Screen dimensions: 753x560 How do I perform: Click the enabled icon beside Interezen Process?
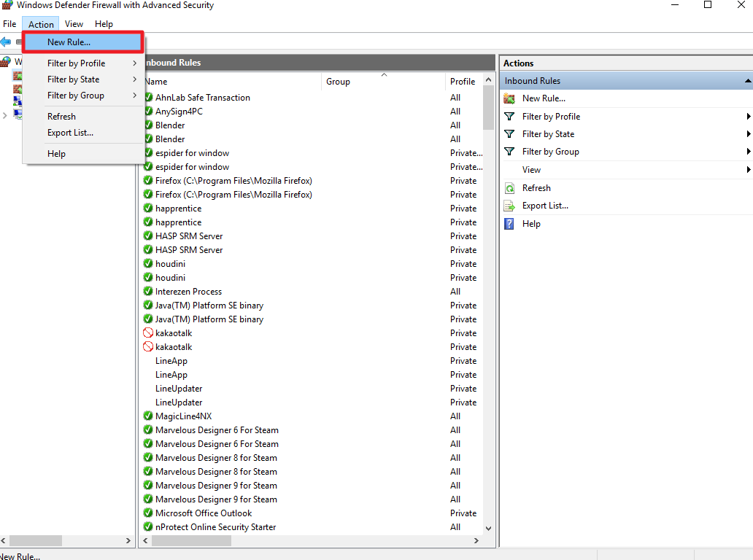click(148, 291)
